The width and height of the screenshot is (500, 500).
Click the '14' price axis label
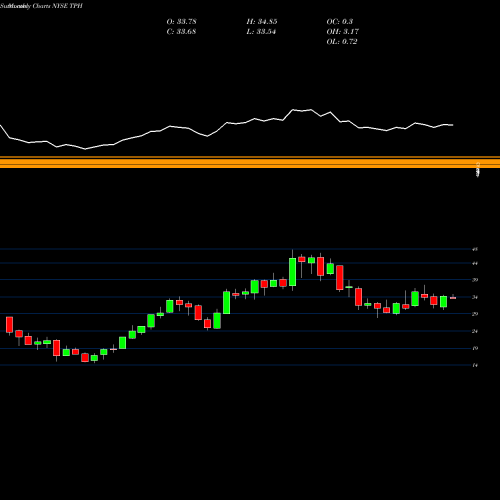475,365
